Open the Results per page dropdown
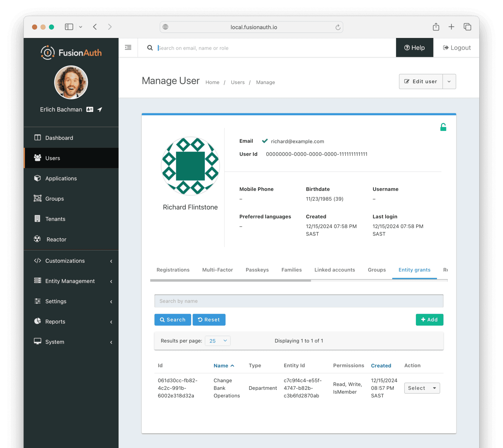 [x=218, y=341]
